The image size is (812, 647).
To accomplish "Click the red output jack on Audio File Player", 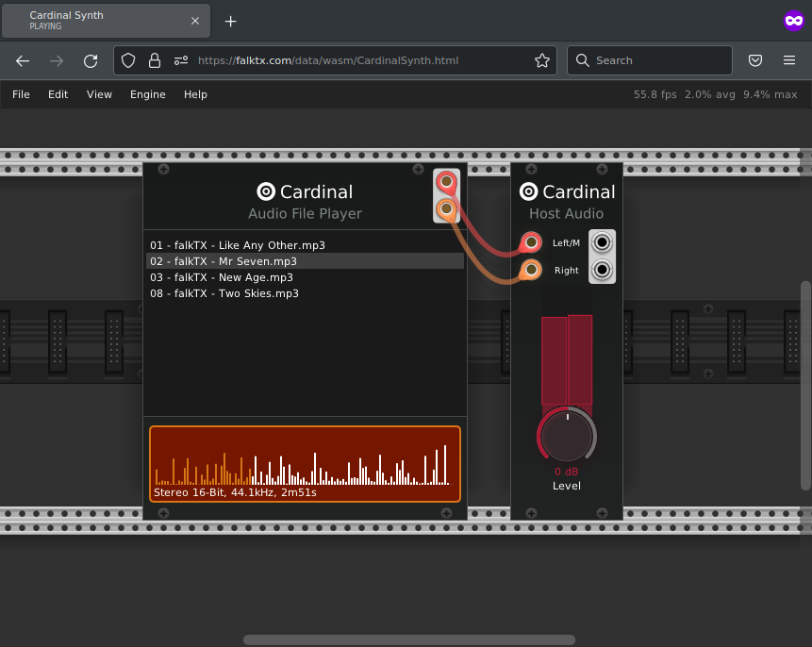I will 446,182.
